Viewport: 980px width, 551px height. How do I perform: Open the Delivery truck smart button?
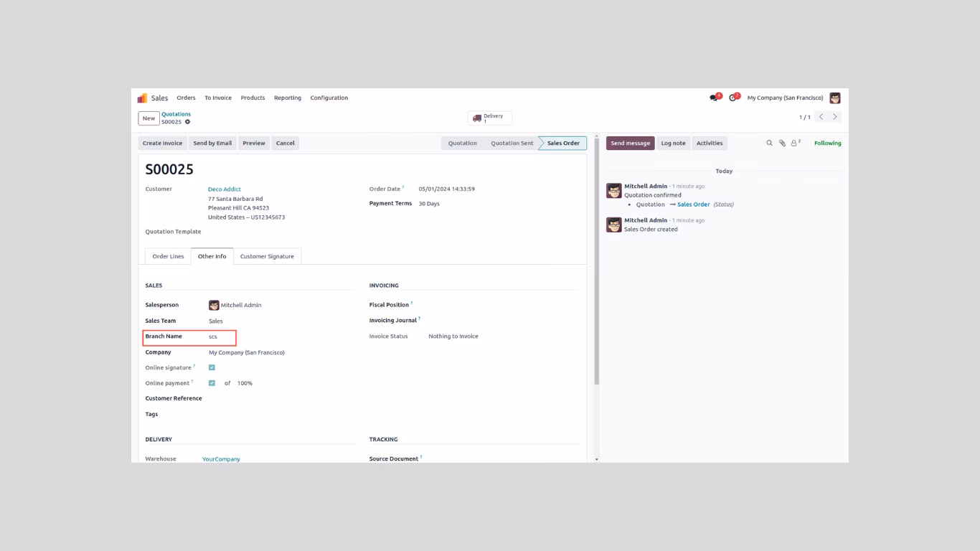click(x=490, y=118)
